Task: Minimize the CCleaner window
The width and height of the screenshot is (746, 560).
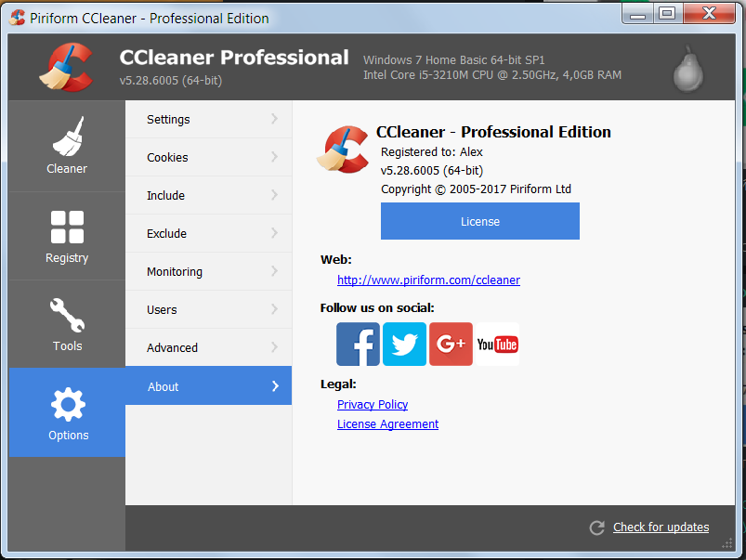Action: pyautogui.click(x=637, y=13)
